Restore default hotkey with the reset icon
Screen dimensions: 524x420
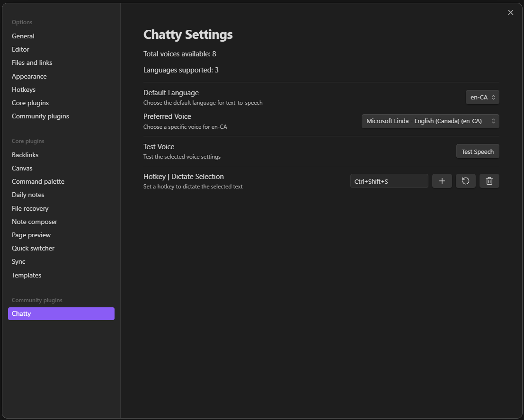(465, 181)
